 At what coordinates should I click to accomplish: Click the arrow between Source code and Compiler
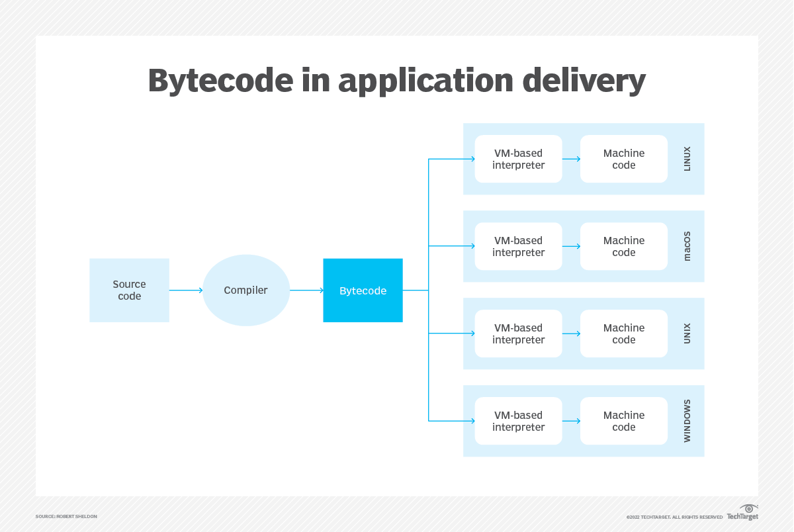coord(186,290)
